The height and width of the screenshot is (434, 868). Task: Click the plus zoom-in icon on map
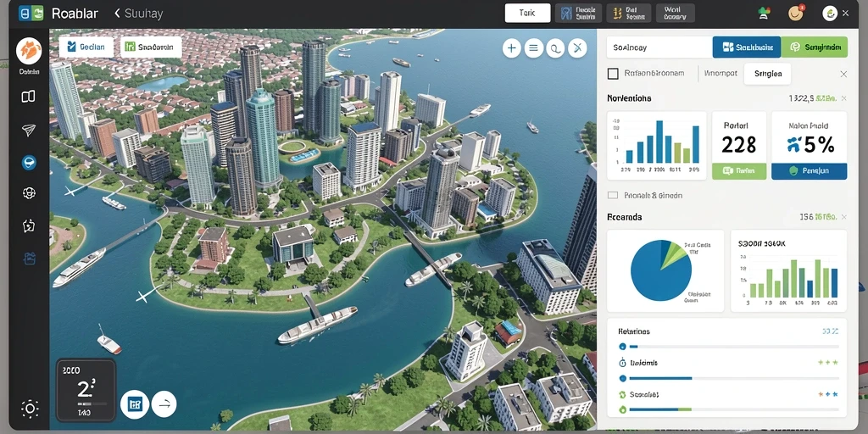pyautogui.click(x=511, y=48)
